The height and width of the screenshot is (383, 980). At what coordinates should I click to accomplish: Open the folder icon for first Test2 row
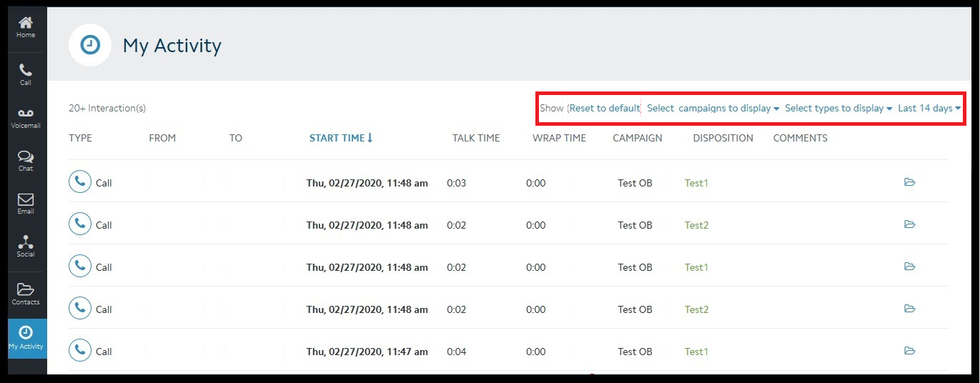point(909,224)
